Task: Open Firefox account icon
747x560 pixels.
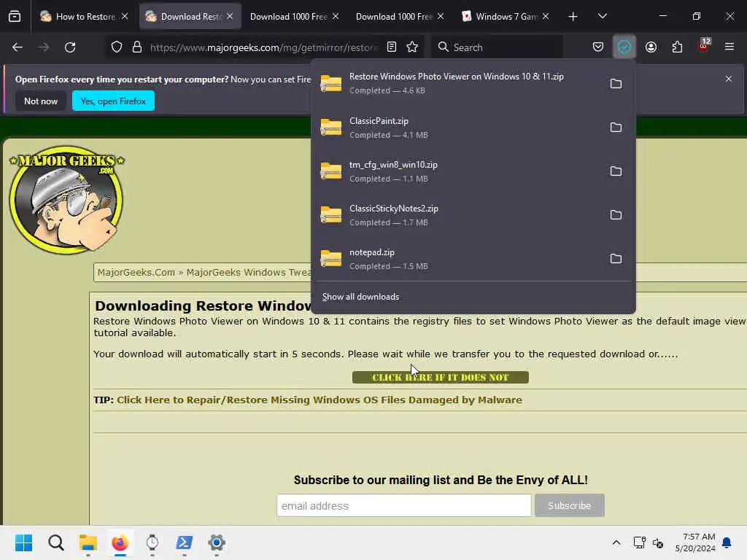Action: [651, 47]
